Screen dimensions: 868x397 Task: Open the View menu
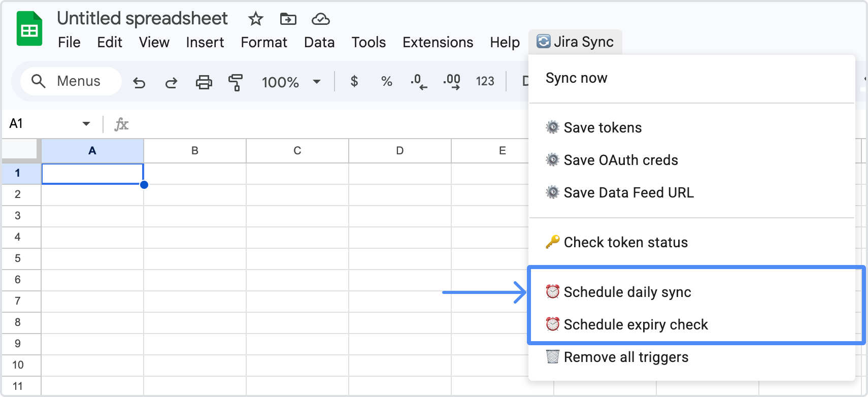(154, 42)
